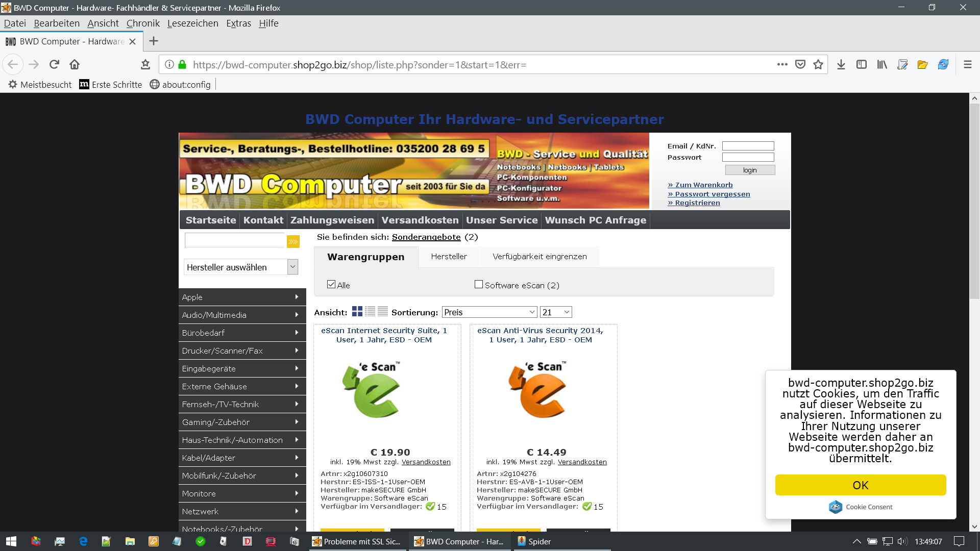
Task: Switch to the Hersteller tab
Action: click(x=449, y=257)
